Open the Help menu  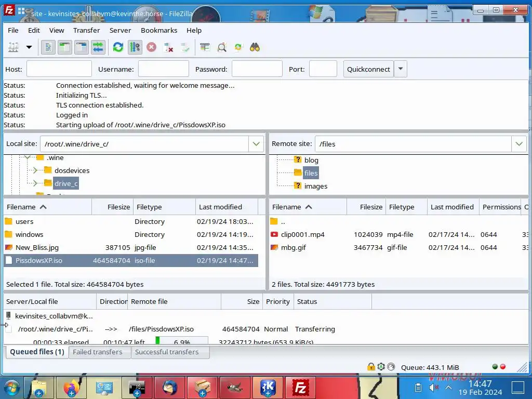(x=194, y=30)
